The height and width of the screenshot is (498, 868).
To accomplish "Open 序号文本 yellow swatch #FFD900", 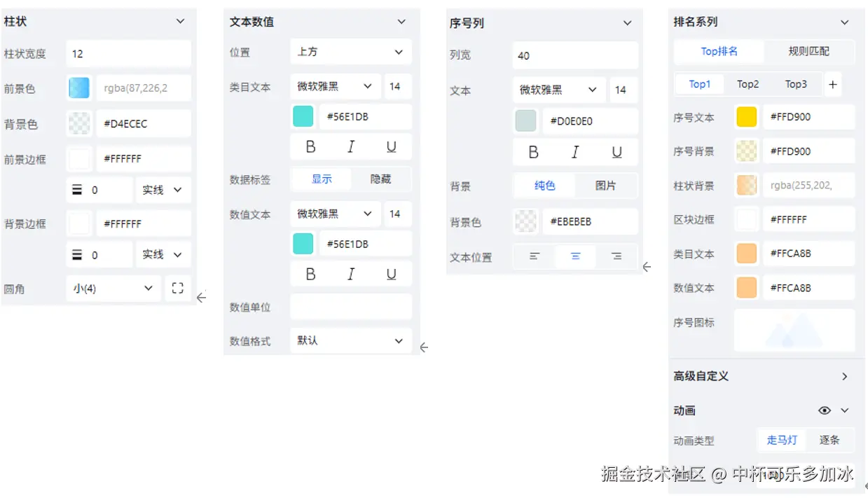I will coord(747,117).
